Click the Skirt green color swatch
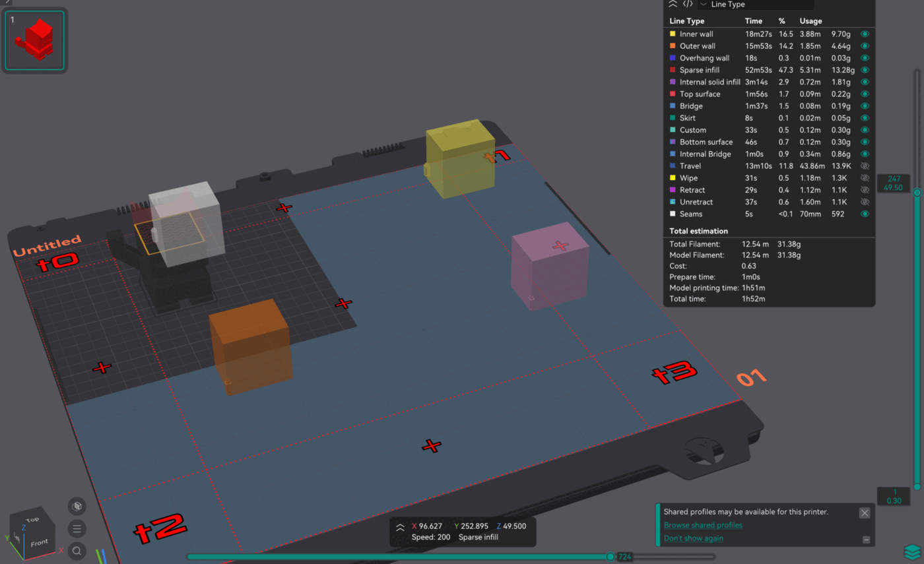Screen dimensions: 924x564 [673, 118]
